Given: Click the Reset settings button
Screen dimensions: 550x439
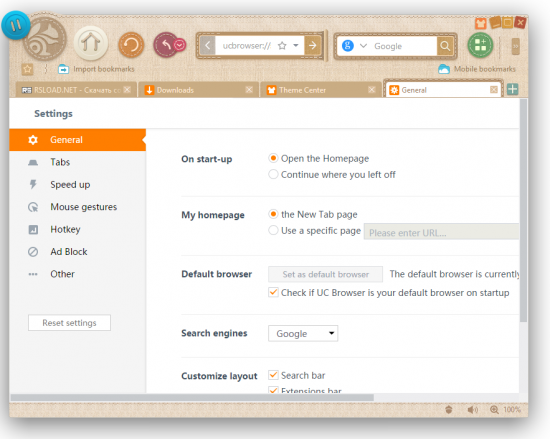Looking at the screenshot, I should tap(69, 323).
